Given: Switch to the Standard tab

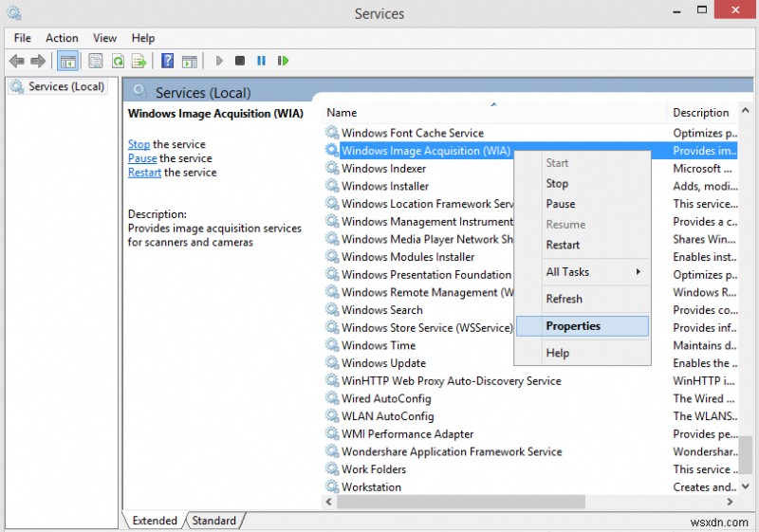Looking at the screenshot, I should coord(214,521).
